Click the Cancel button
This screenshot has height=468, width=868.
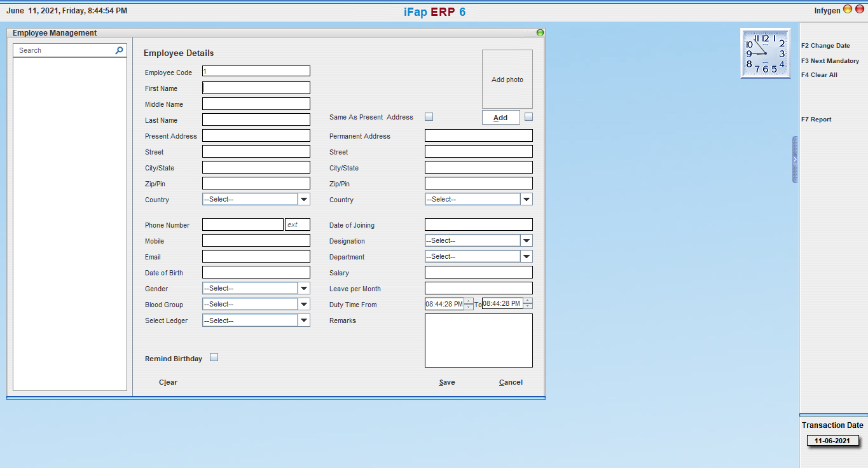coord(511,382)
